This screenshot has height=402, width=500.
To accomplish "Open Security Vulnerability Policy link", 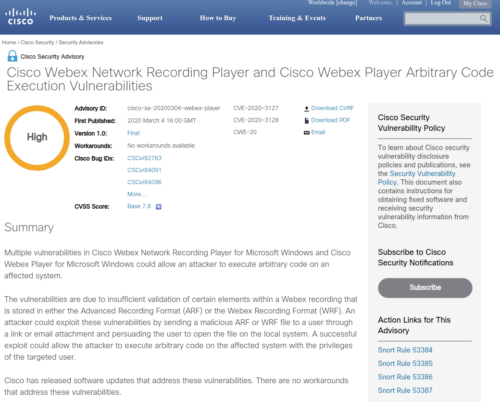I will point(417,178).
